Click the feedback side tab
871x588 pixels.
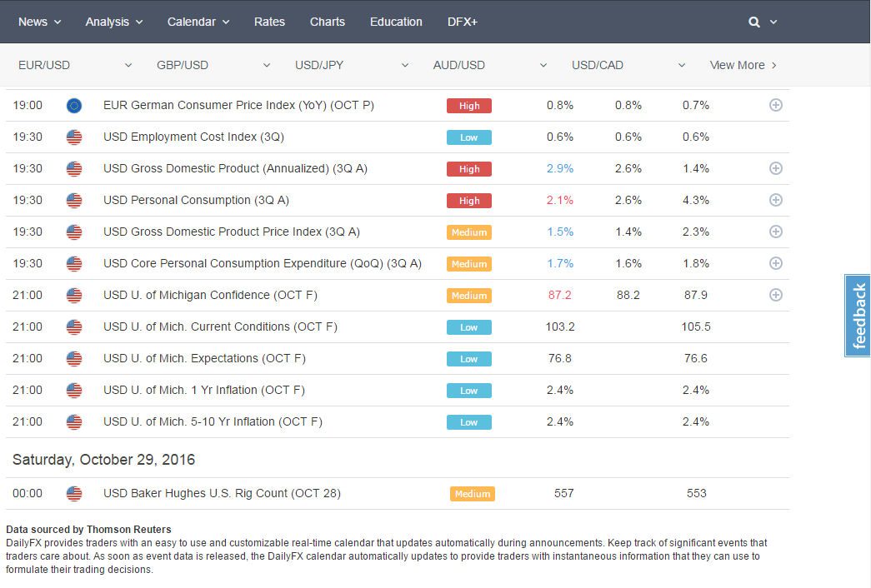tap(858, 316)
